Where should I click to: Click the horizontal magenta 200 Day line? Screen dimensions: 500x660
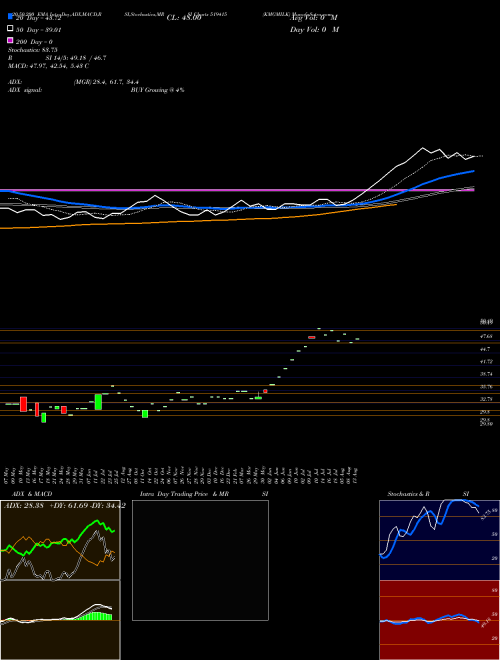(x=236, y=190)
